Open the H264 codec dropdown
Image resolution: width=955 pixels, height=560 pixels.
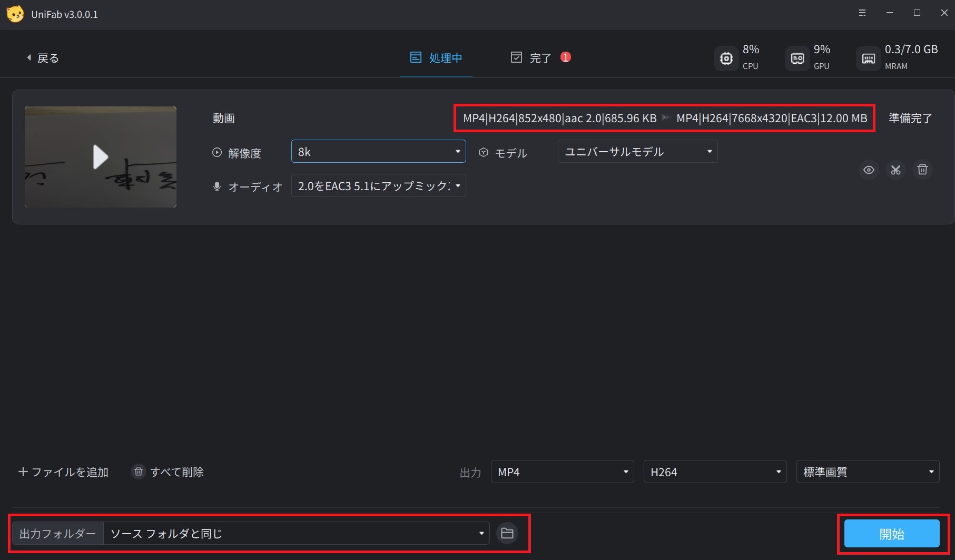(x=715, y=472)
